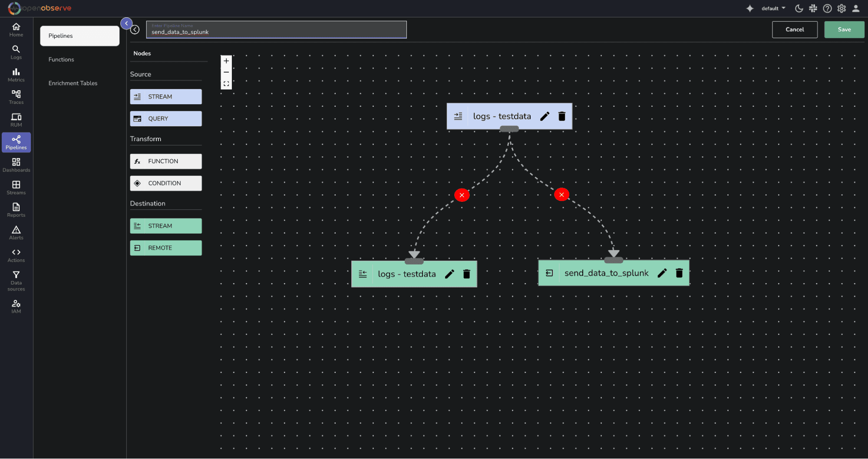This screenshot has width=868, height=459.
Task: Collapse the Pipelines side menu
Action: pyautogui.click(x=126, y=23)
